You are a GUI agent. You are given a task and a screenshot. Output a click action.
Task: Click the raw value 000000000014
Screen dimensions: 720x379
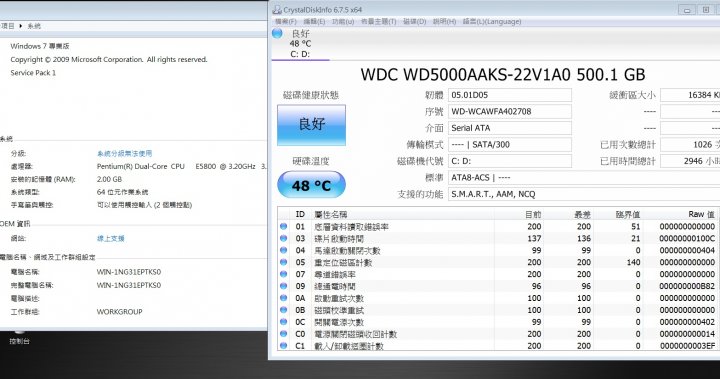pos(687,334)
